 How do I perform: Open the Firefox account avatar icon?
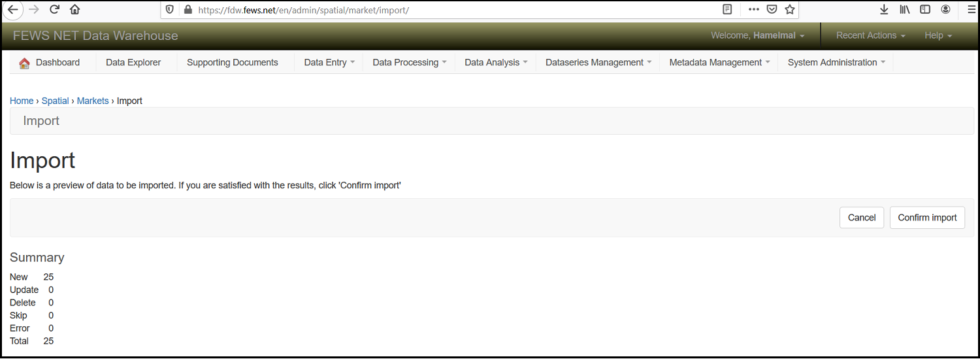(945, 10)
